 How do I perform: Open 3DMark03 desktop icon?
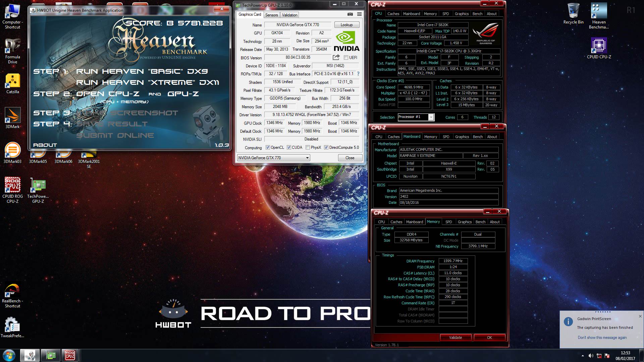tap(12, 153)
